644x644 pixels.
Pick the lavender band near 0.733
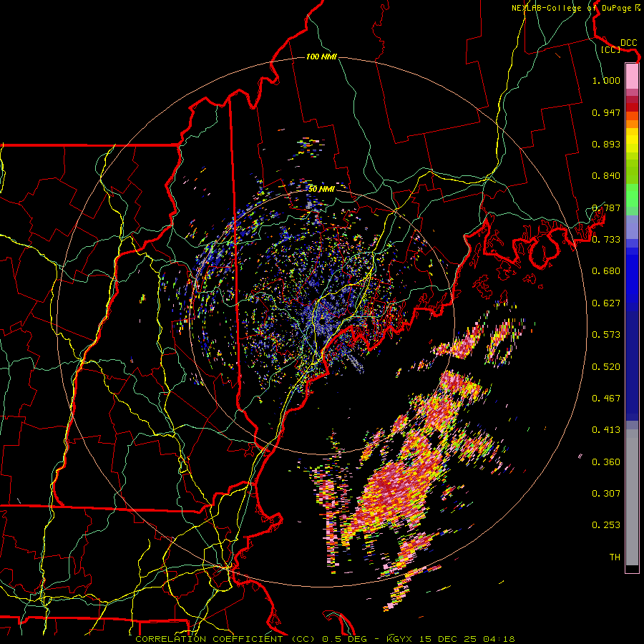[632, 227]
